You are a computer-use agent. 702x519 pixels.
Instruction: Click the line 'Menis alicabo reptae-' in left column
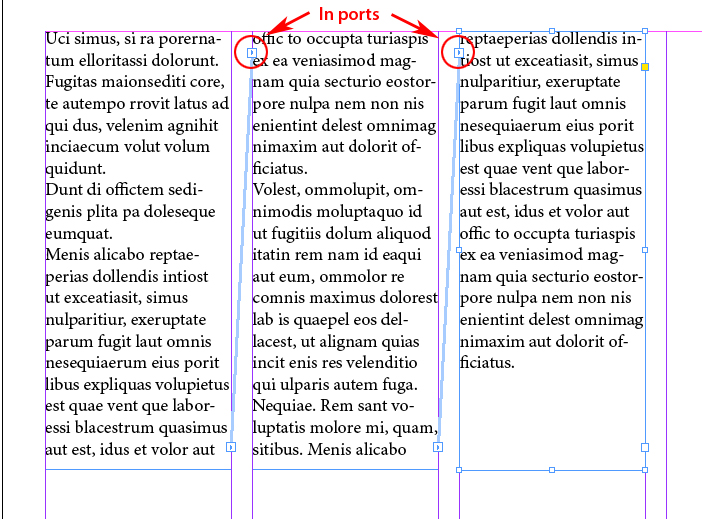click(x=122, y=255)
